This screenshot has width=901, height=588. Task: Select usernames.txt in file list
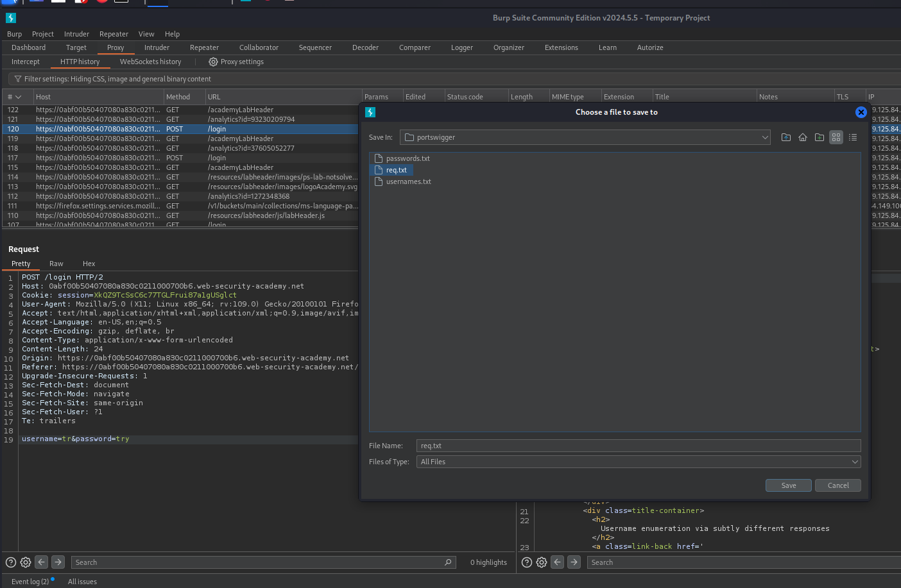point(408,182)
